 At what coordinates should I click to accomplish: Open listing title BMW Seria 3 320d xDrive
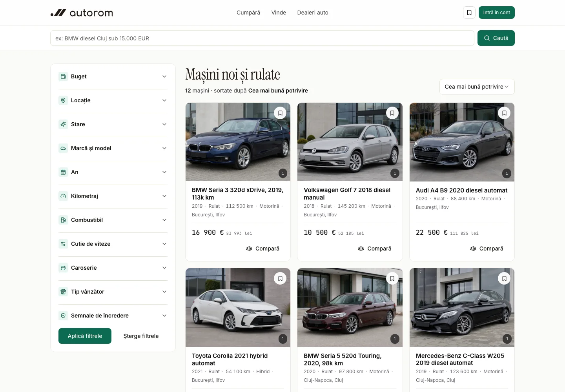pos(237,194)
